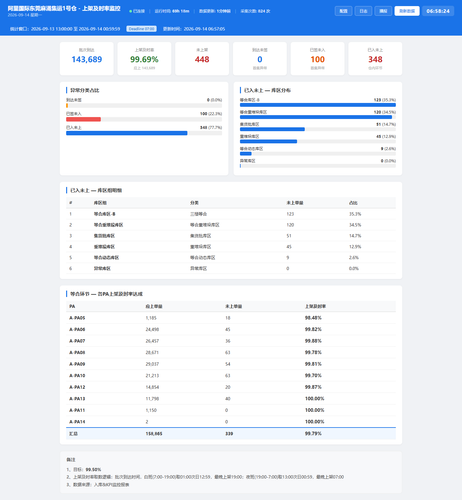Select the A-PA11 row label
462x500 pixels.
click(77, 410)
